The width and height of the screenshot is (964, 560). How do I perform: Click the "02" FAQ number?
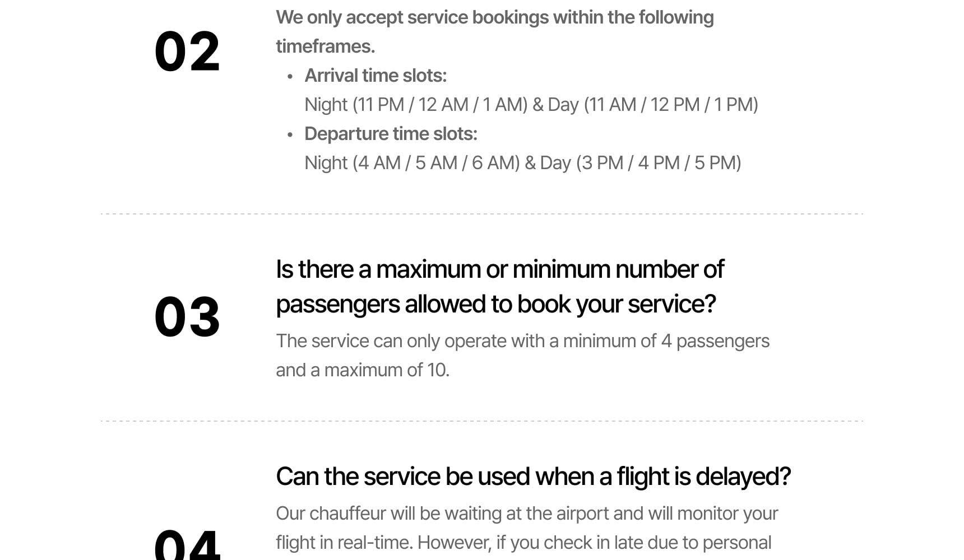click(x=187, y=52)
